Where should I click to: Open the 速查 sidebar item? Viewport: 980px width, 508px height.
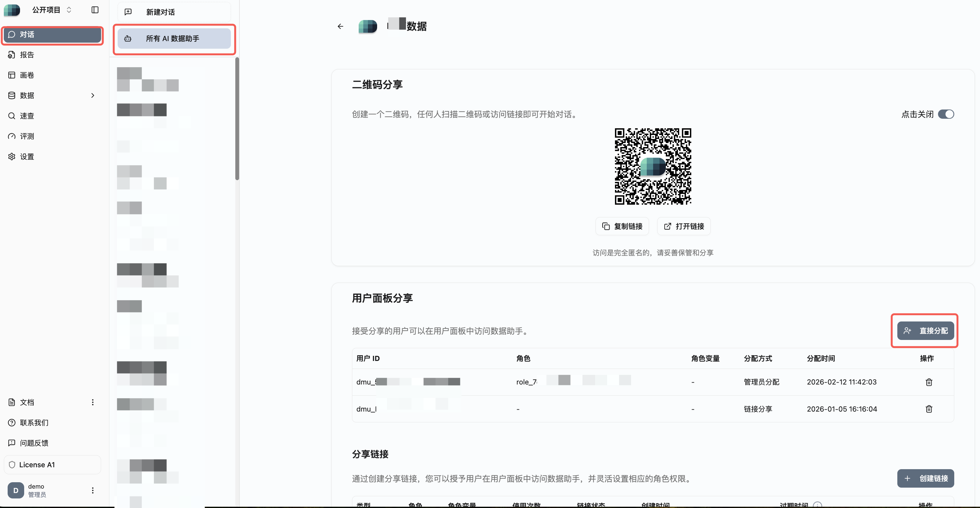[x=27, y=116]
